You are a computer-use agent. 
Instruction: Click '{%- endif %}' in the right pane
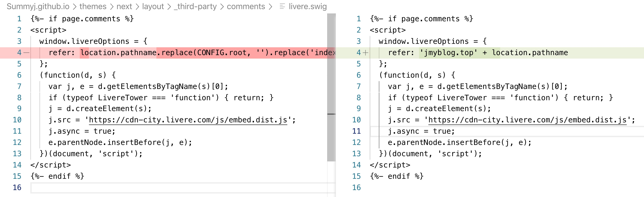(397, 176)
